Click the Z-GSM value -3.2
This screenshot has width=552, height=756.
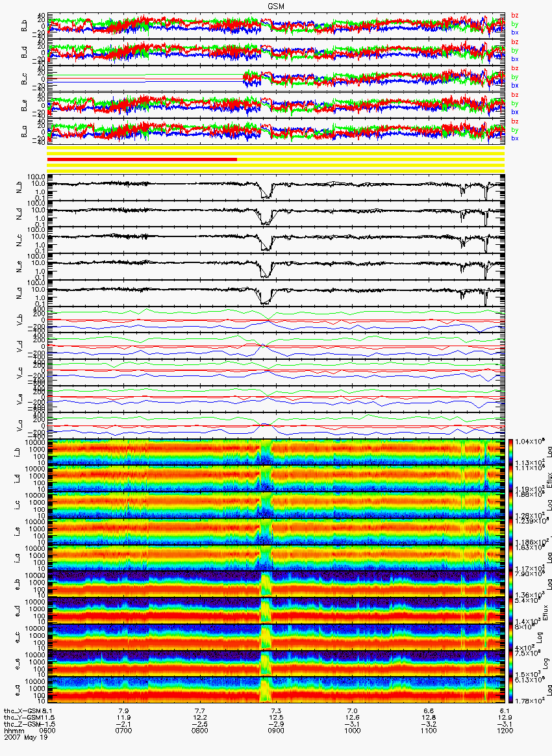(429, 724)
